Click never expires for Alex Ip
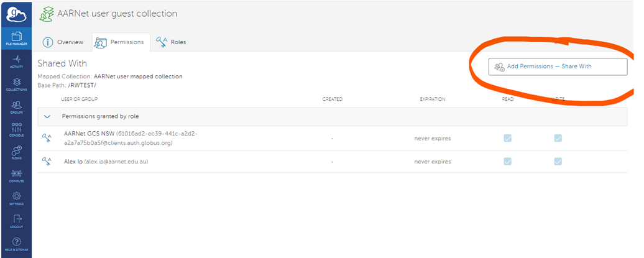Image resolution: width=644 pixels, height=258 pixels. coord(433,162)
